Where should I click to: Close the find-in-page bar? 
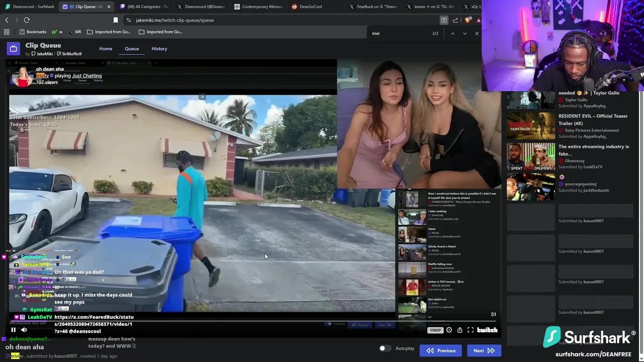point(477,33)
